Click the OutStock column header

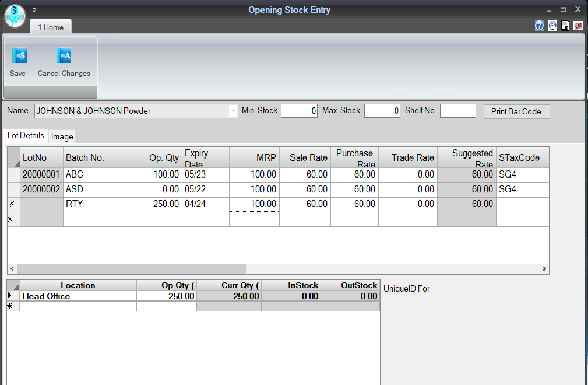[350, 285]
